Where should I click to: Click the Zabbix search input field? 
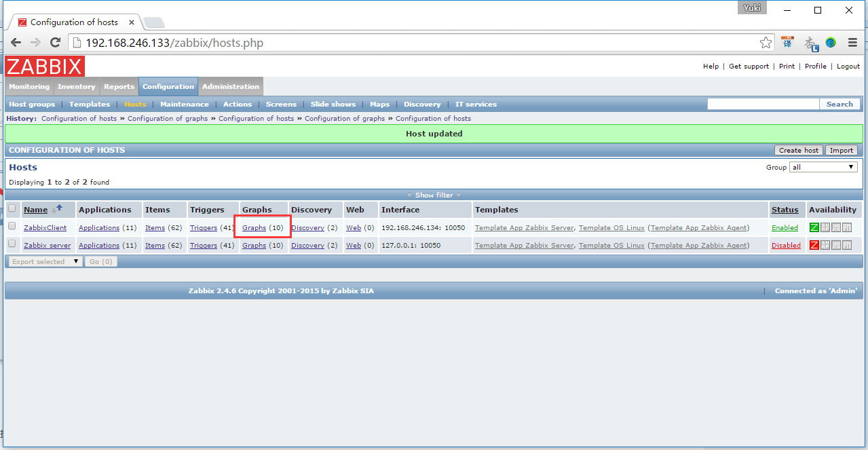(x=763, y=105)
